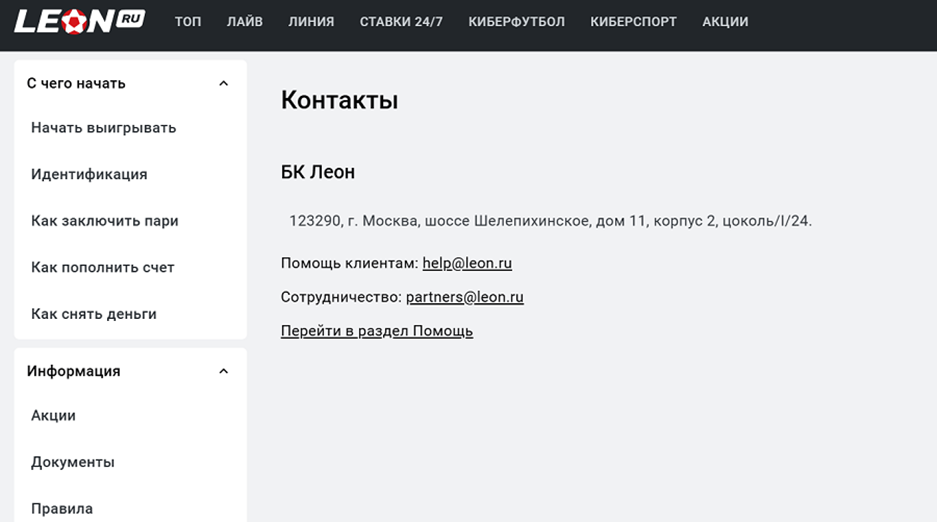Open 'Как снять деньги' sidebar item
Screen dimensions: 937x522
(x=94, y=314)
